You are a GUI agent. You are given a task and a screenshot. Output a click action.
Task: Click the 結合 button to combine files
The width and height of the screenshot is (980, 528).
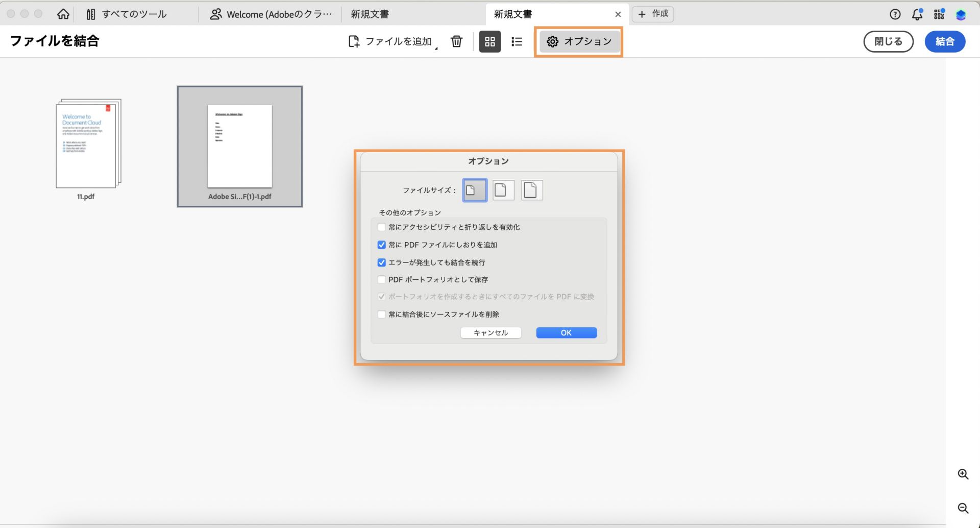945,41
